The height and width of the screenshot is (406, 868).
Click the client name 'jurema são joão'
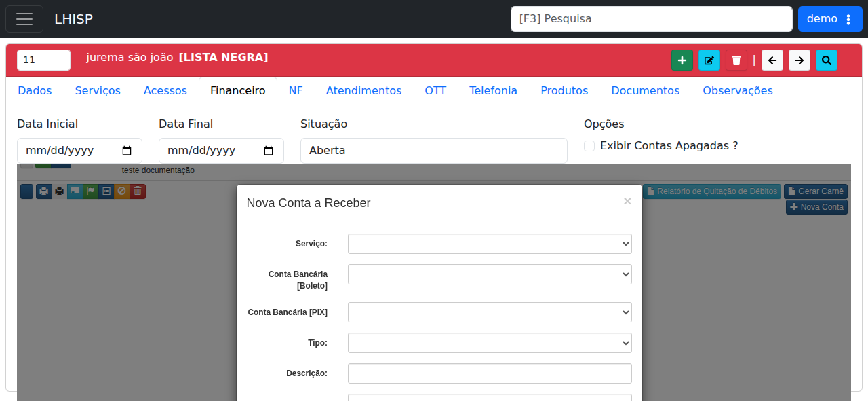pyautogui.click(x=130, y=58)
